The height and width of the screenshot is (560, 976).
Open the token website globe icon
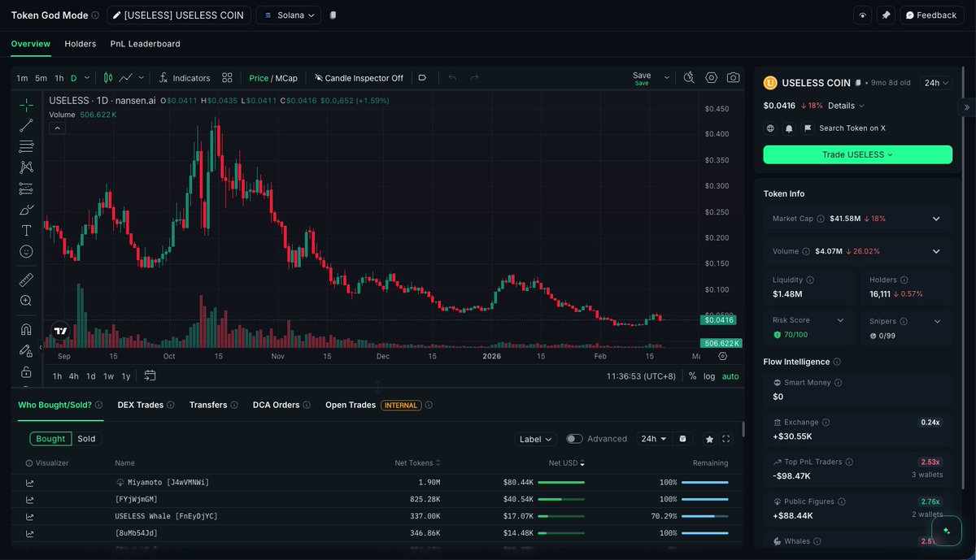[x=771, y=128]
